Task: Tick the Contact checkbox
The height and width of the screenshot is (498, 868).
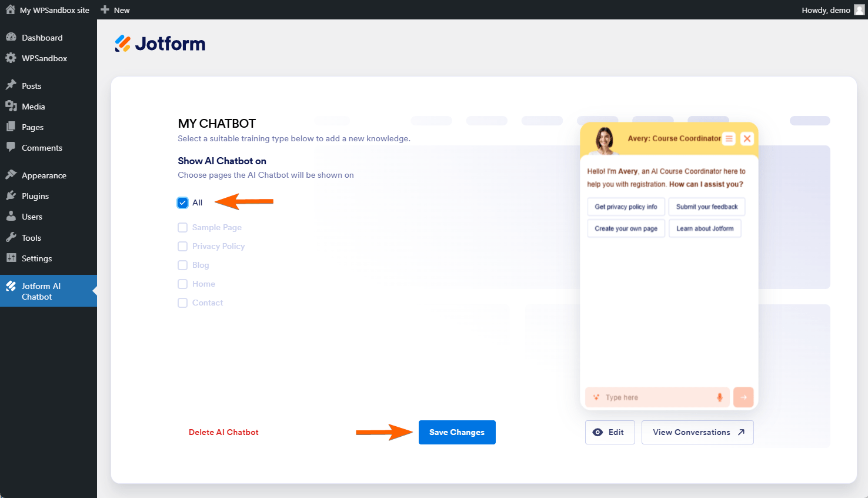Action: pyautogui.click(x=183, y=303)
